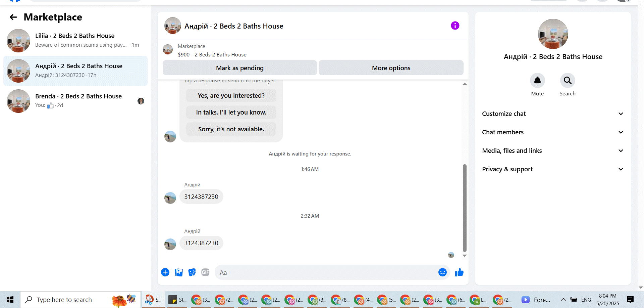
Task: Expand the Customize chat section
Action: pyautogui.click(x=553, y=114)
